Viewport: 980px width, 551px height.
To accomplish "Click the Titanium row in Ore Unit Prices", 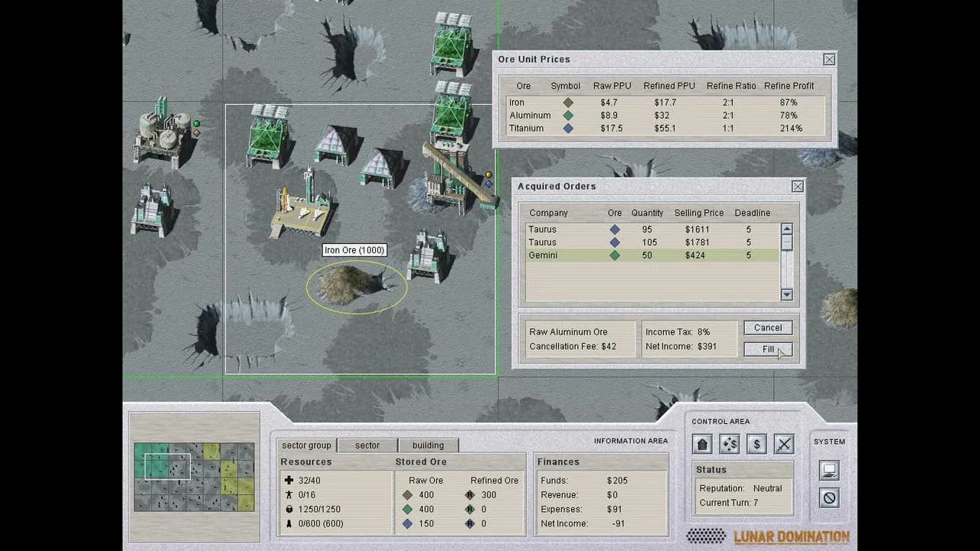I will coord(665,129).
